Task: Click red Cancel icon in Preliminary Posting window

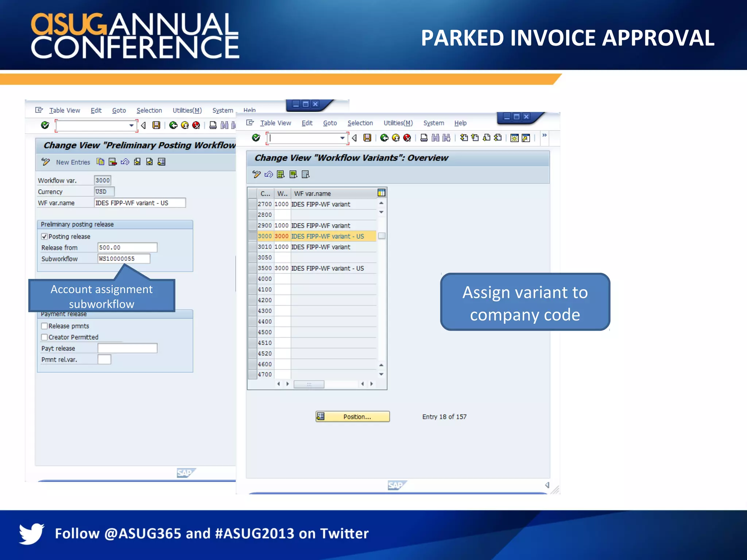Action: [196, 125]
